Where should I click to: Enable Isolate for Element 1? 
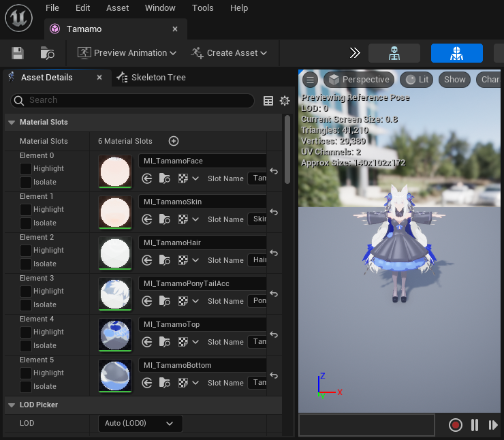26,223
